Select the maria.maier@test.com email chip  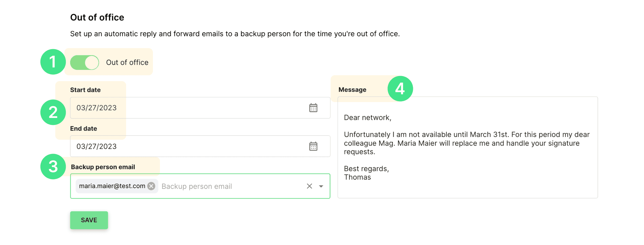[x=112, y=186]
